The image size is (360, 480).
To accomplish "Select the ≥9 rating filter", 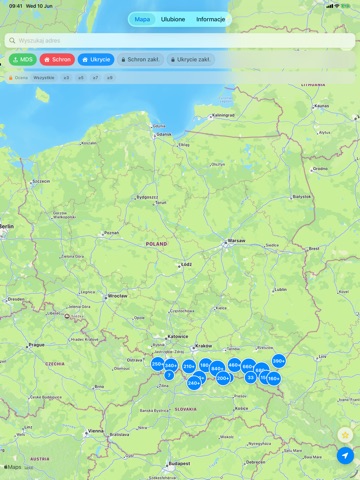I will click(110, 78).
